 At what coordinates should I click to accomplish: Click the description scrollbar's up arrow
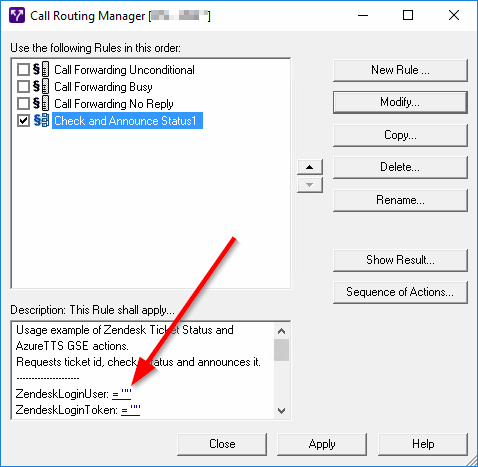[x=282, y=331]
